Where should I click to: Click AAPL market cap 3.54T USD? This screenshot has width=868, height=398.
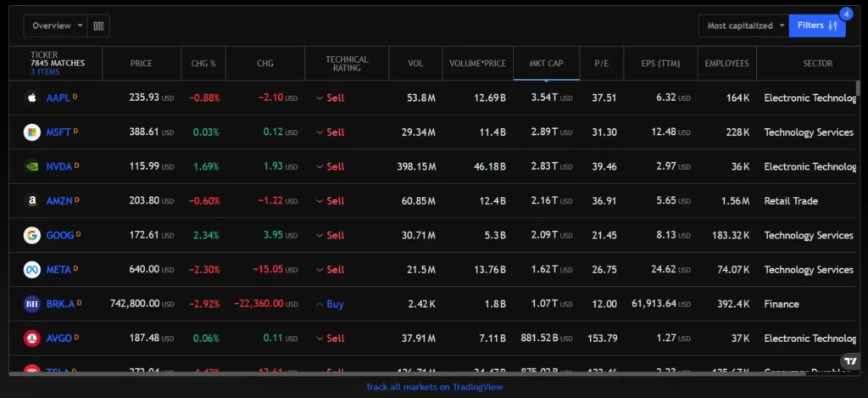click(x=551, y=98)
